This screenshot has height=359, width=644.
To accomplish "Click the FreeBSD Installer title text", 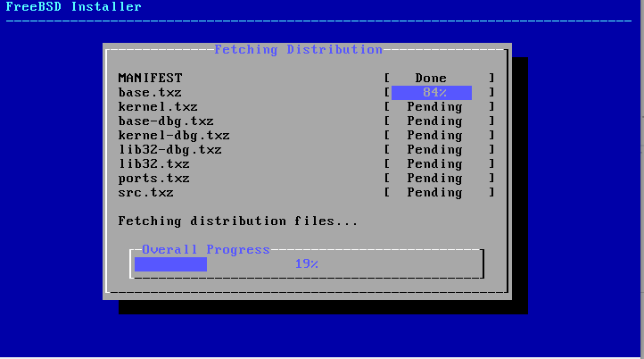I will (73, 7).
